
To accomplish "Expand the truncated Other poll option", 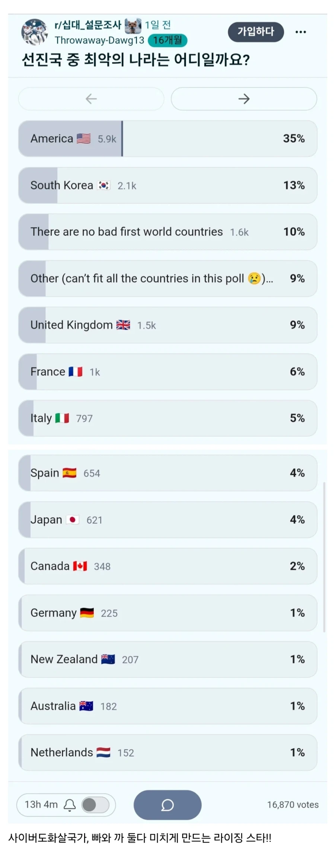I will (x=167, y=278).
